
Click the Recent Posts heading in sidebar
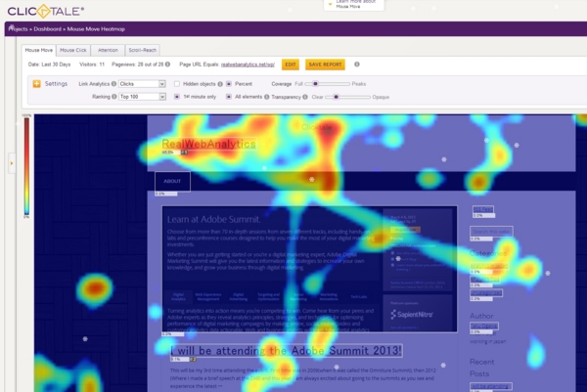[x=481, y=368]
